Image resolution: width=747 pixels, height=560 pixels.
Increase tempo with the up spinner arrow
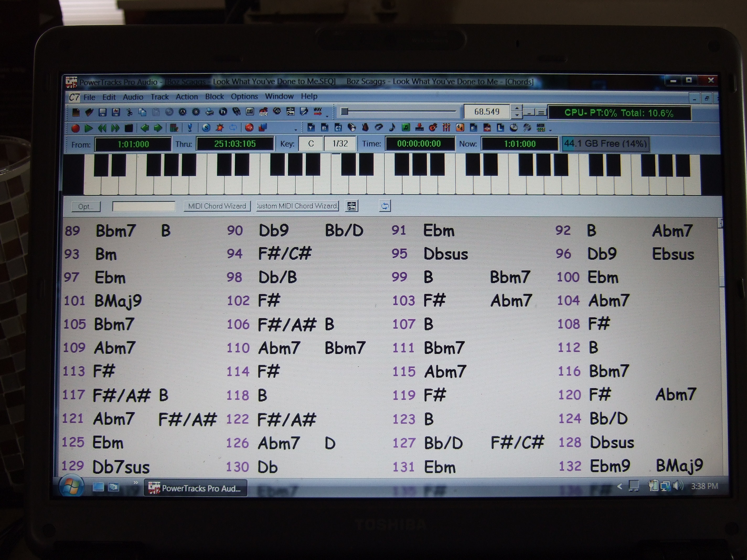[517, 109]
